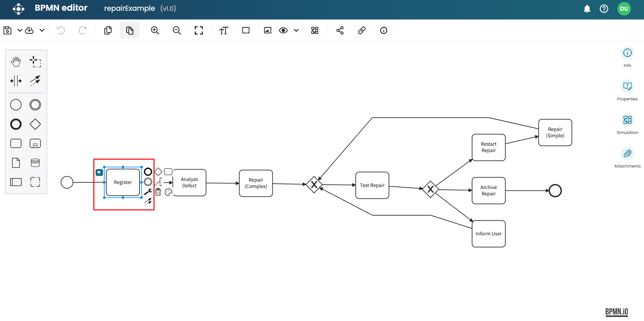Toggle visibility with the eye icon
The image size is (644, 321).
283,31
